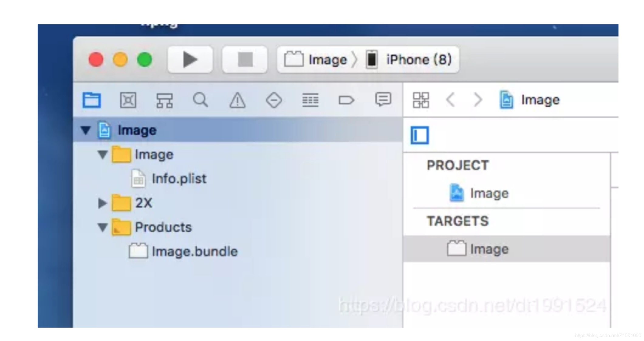Go forward in editor history
This screenshot has height=341, width=644.
(x=478, y=100)
